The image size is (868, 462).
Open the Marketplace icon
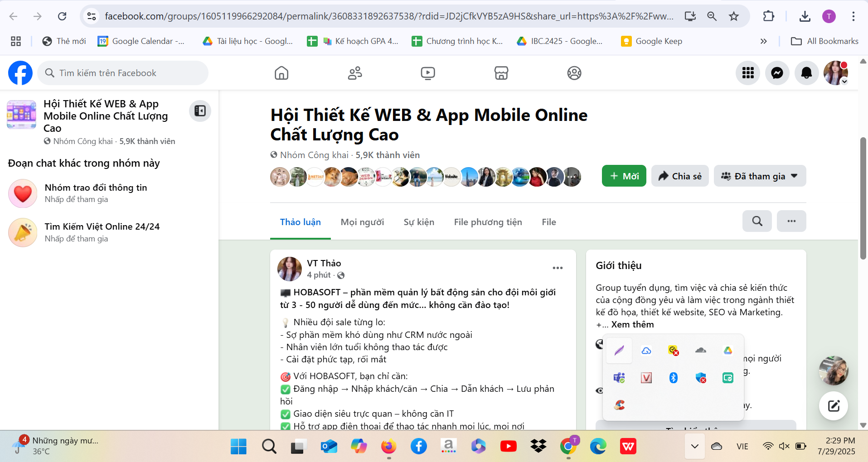coord(501,73)
